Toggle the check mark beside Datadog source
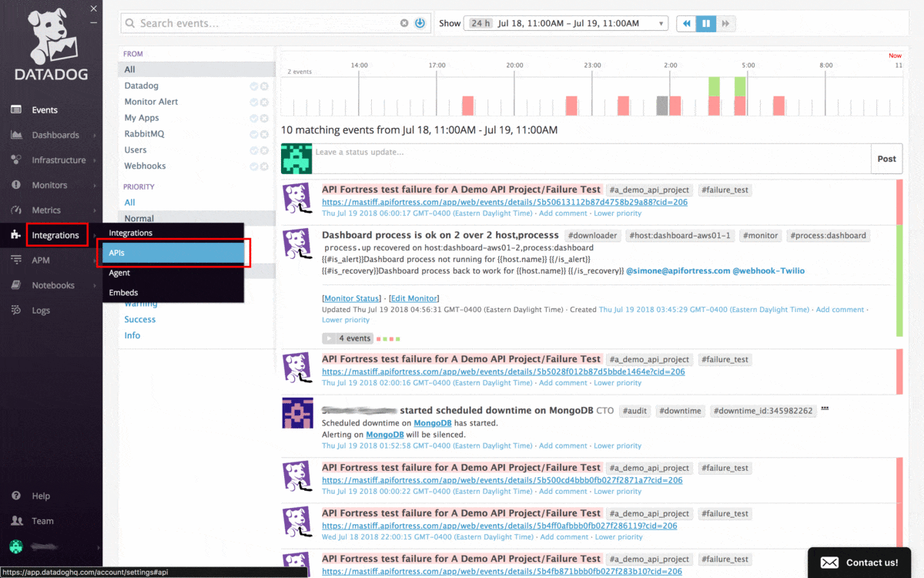This screenshot has height=578, width=924. [254, 86]
